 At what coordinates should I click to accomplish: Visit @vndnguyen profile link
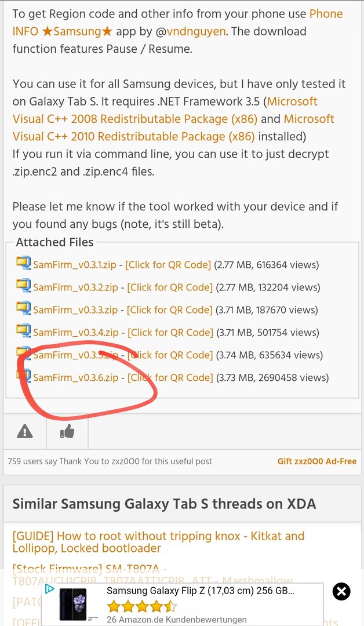(191, 31)
